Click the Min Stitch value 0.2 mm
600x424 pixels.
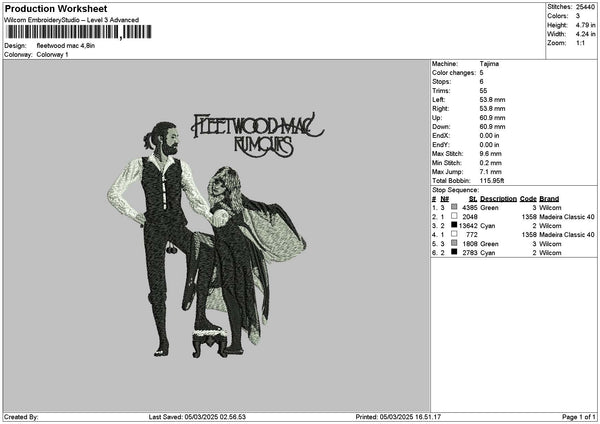[491, 163]
